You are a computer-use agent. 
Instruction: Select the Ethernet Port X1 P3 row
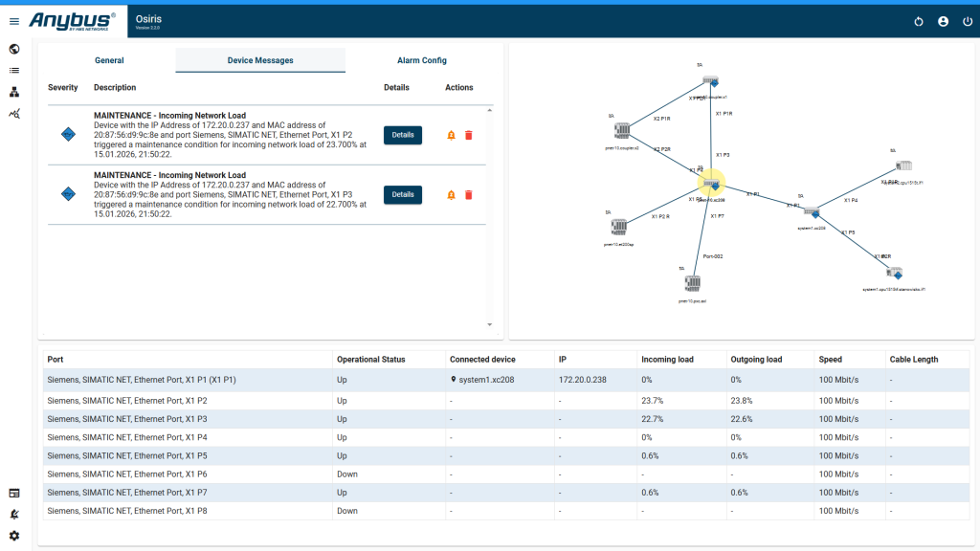[506, 419]
